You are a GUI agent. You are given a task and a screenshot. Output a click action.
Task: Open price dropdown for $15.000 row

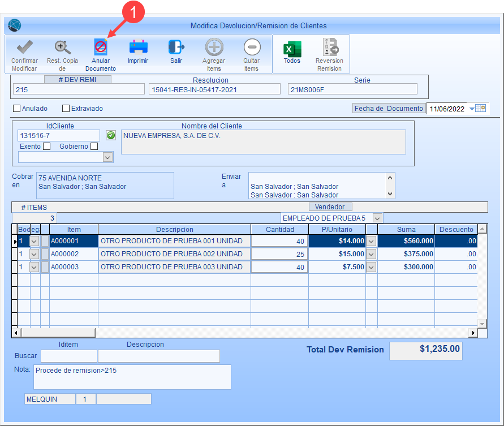pos(371,254)
